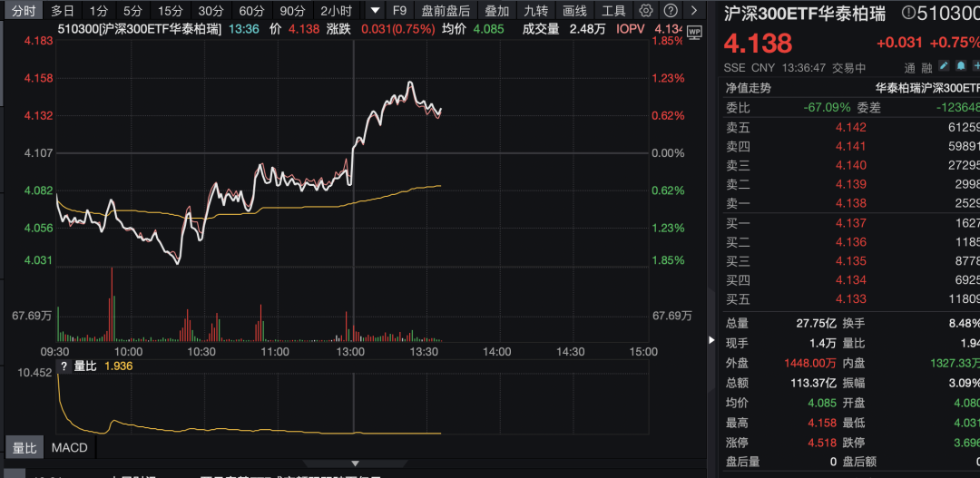Image resolution: width=980 pixels, height=478 pixels.
Task: Click the edit pencil icon beside 融
Action: point(944,66)
